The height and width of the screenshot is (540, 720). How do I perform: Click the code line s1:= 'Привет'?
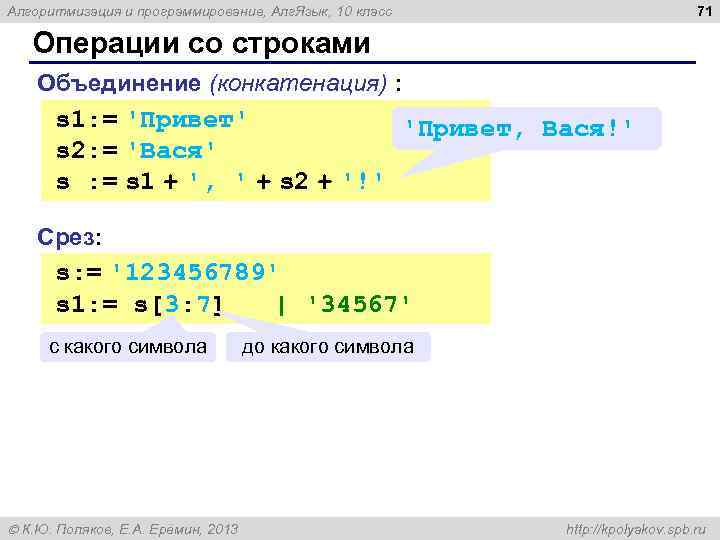click(151, 120)
